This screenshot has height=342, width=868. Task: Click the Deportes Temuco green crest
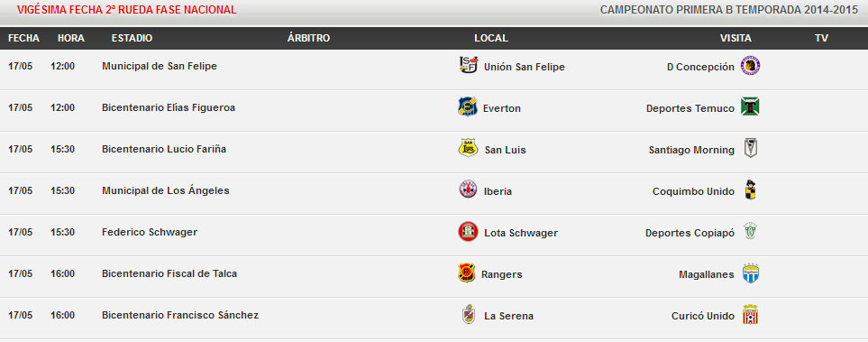pyautogui.click(x=750, y=106)
